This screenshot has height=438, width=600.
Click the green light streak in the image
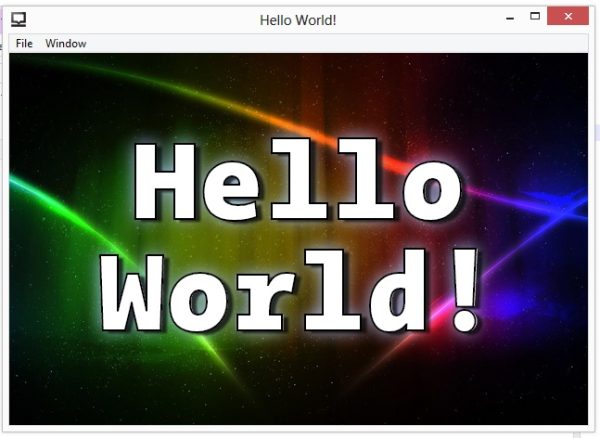point(50,198)
